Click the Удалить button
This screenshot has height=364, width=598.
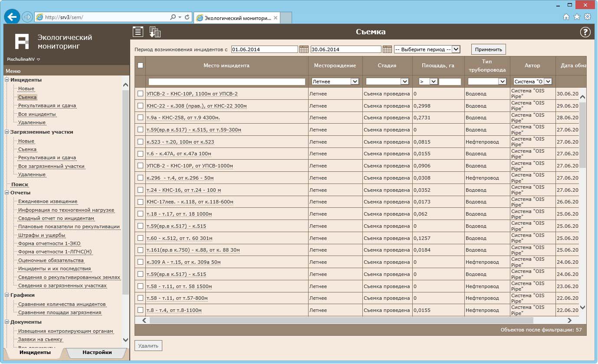(x=148, y=346)
